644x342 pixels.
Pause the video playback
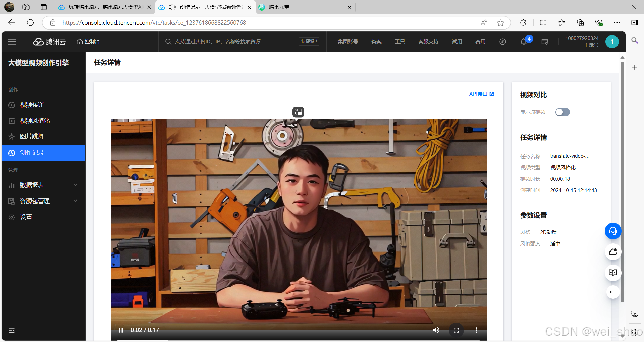pos(121,330)
